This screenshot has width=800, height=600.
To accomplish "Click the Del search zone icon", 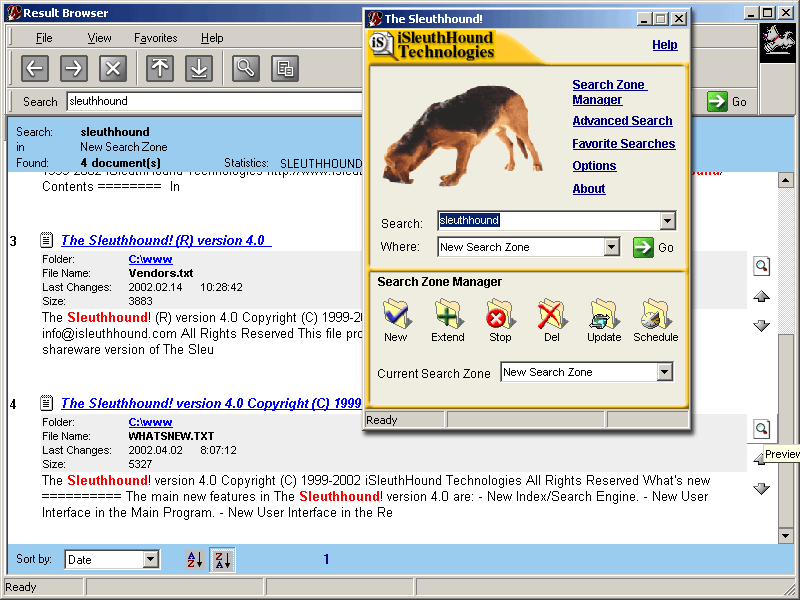I will pyautogui.click(x=551, y=314).
